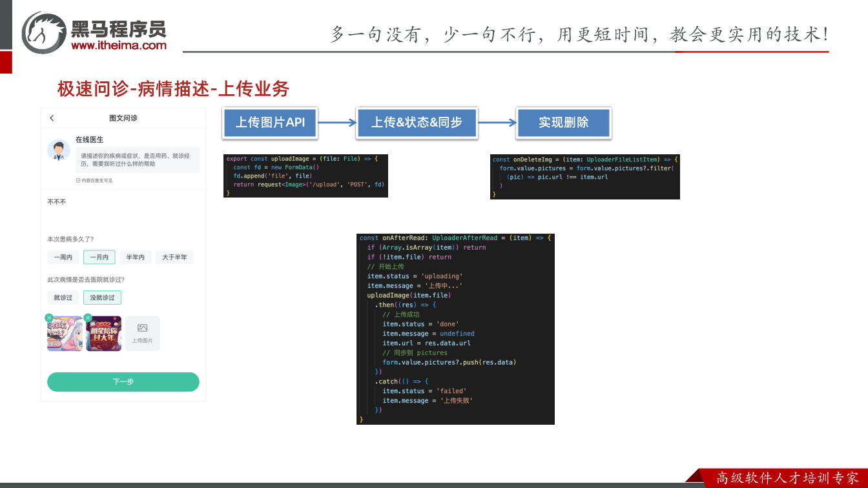
Task: Open the www.itheima.com link
Action: coord(119,45)
